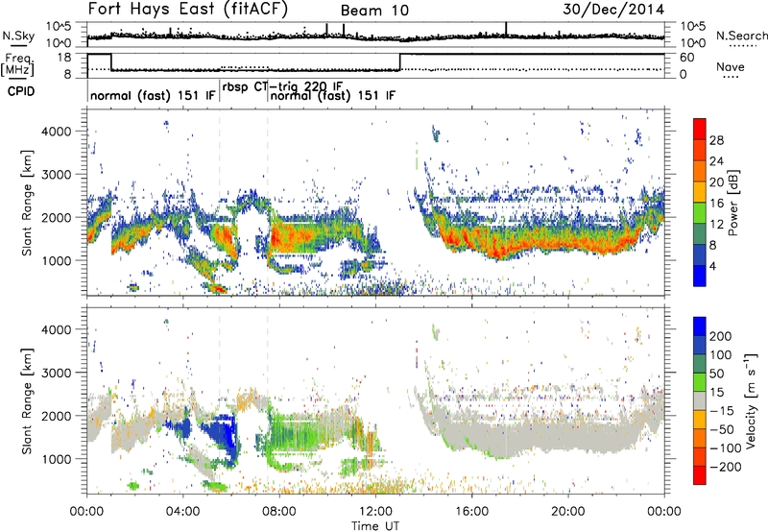This screenshot has width=768, height=532.
Task: Click the '18' frequency axis tick label
Action: point(64,58)
